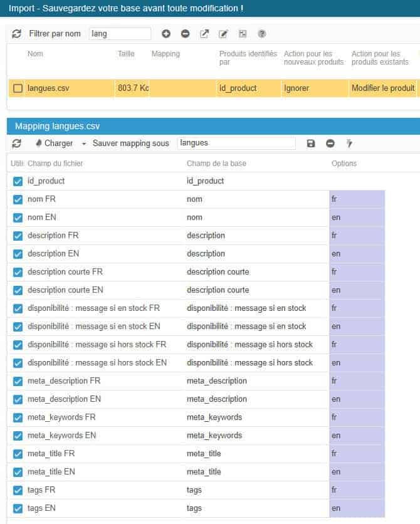Click the external link arrow icon in the import toolbar

tap(204, 34)
